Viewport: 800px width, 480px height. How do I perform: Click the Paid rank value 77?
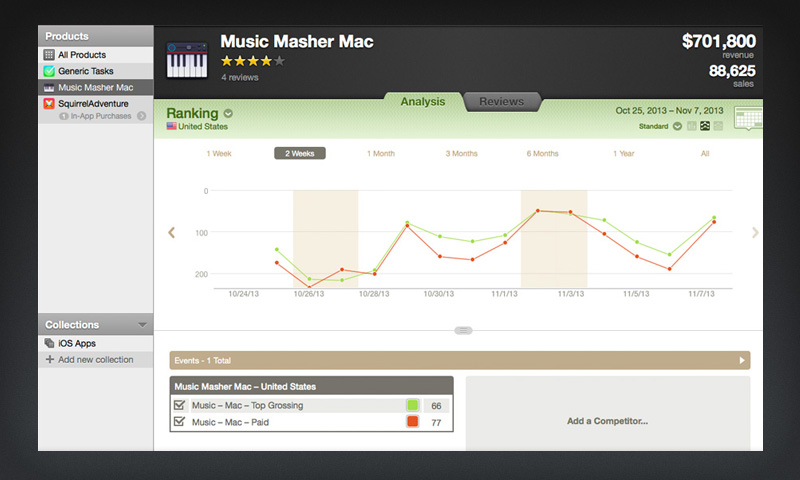(x=436, y=422)
